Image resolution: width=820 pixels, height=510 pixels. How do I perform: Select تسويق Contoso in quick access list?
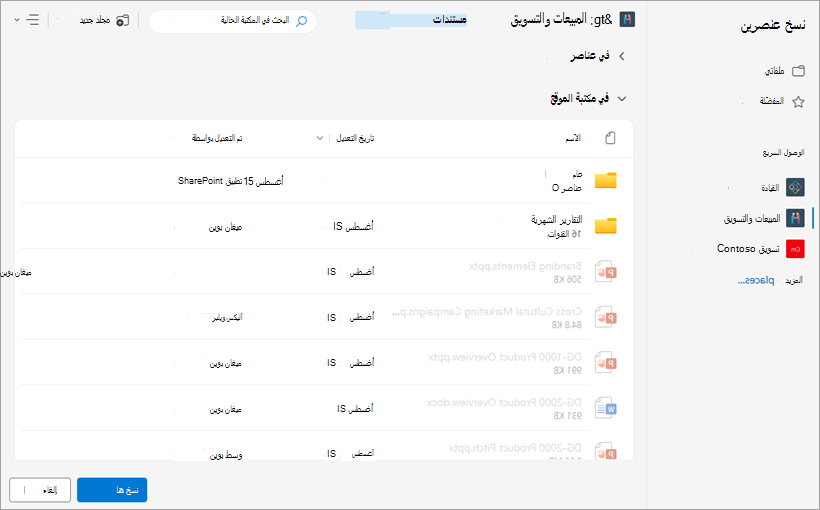[748, 249]
